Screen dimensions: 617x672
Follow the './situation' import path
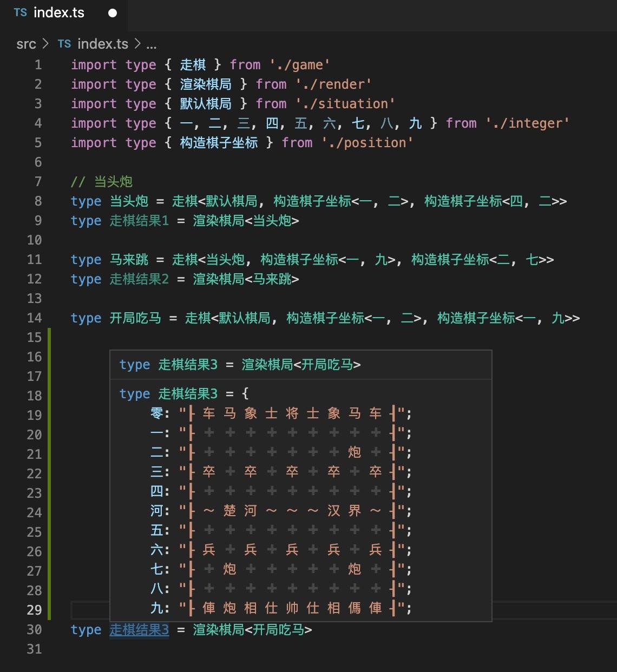tap(345, 104)
